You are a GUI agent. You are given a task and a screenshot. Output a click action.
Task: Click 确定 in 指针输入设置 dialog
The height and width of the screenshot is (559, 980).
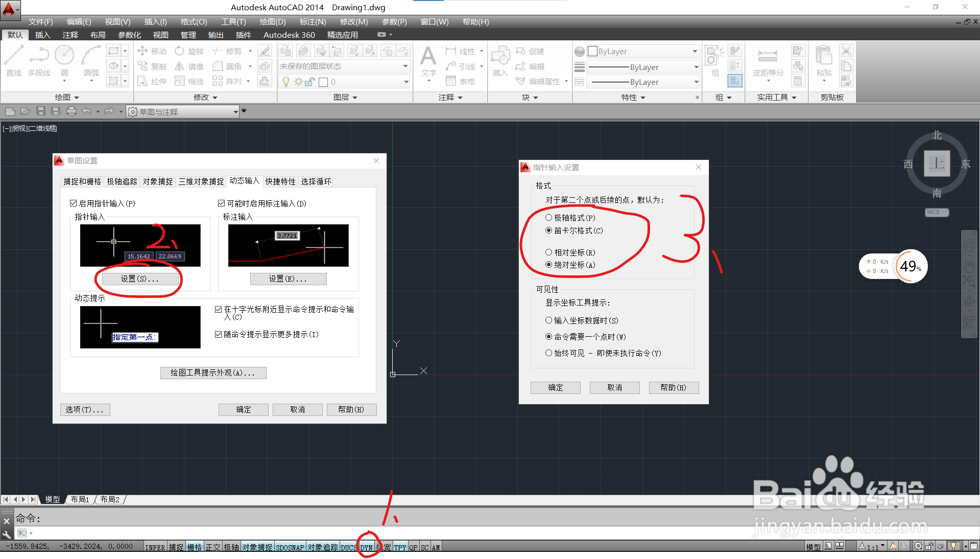[556, 387]
